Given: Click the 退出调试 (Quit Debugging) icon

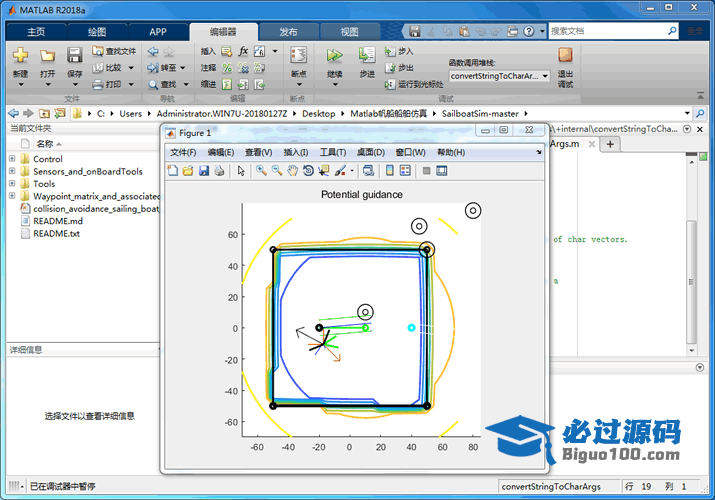Looking at the screenshot, I should pos(565,55).
